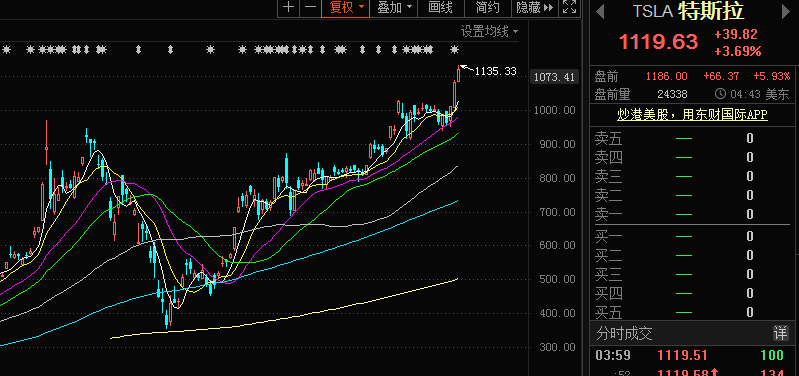Hide panel using 隐藏 button
The image size is (799, 376).
pos(535,8)
